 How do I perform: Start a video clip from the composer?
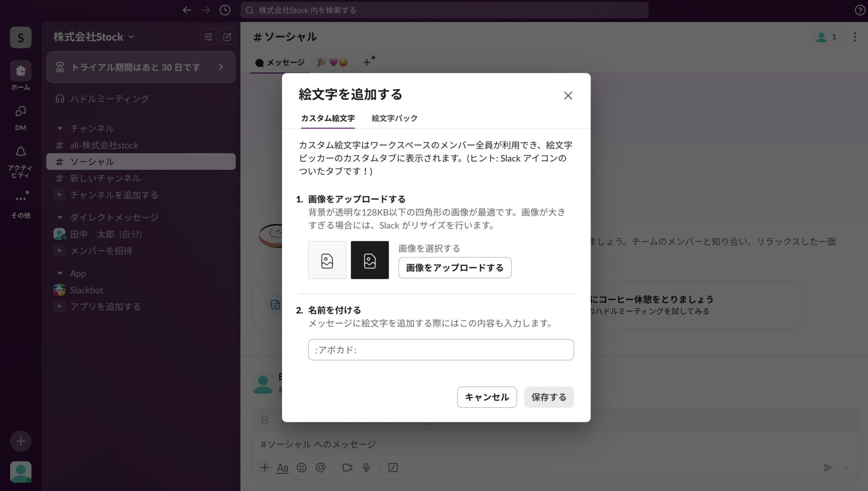coord(347,467)
